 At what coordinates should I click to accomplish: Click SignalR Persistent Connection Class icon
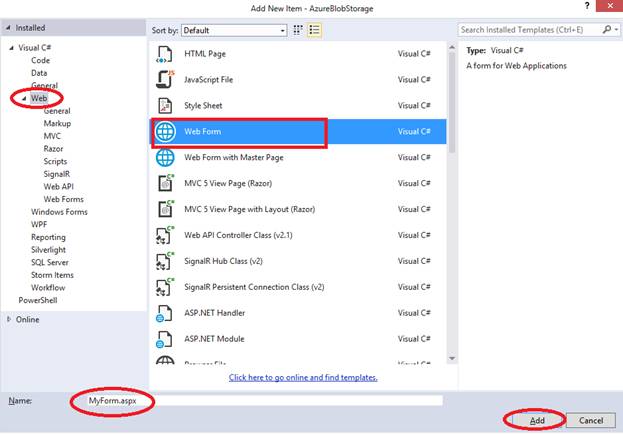click(164, 287)
